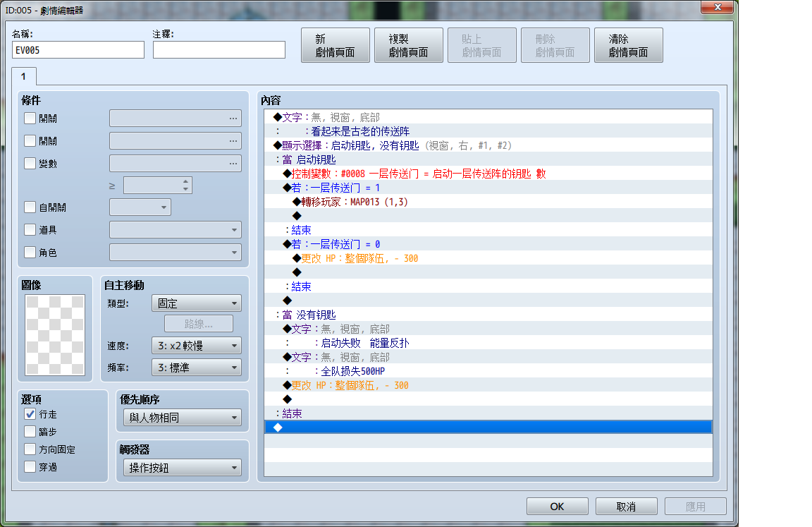Check the 踏步 option
The image size is (812, 527).
pos(30,432)
